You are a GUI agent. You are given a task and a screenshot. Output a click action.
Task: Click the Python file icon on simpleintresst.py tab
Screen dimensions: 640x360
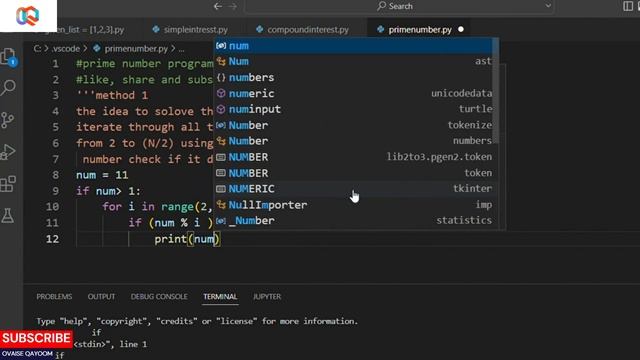point(156,29)
